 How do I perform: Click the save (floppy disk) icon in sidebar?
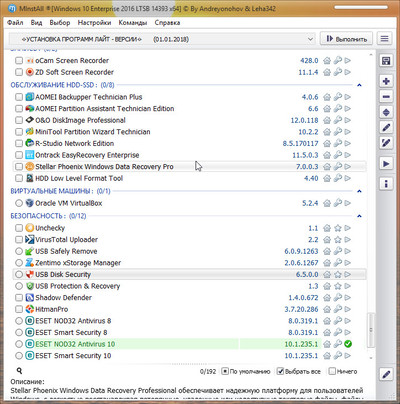386,61
